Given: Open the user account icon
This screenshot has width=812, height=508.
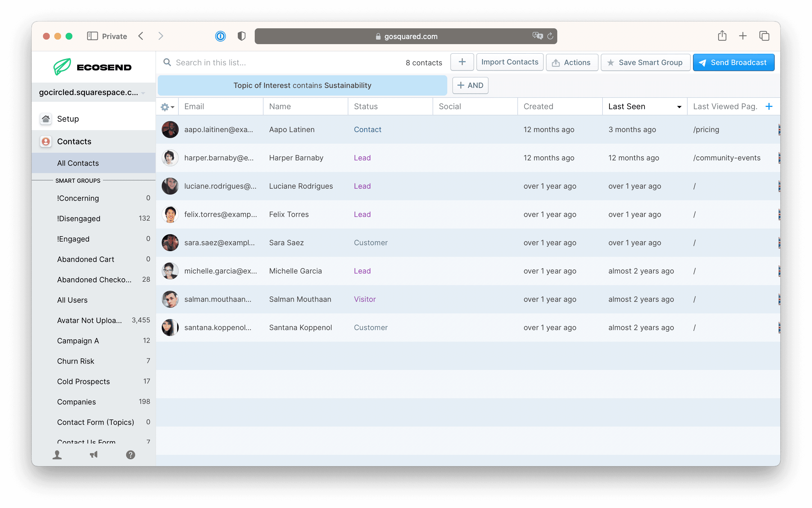Looking at the screenshot, I should tap(57, 455).
